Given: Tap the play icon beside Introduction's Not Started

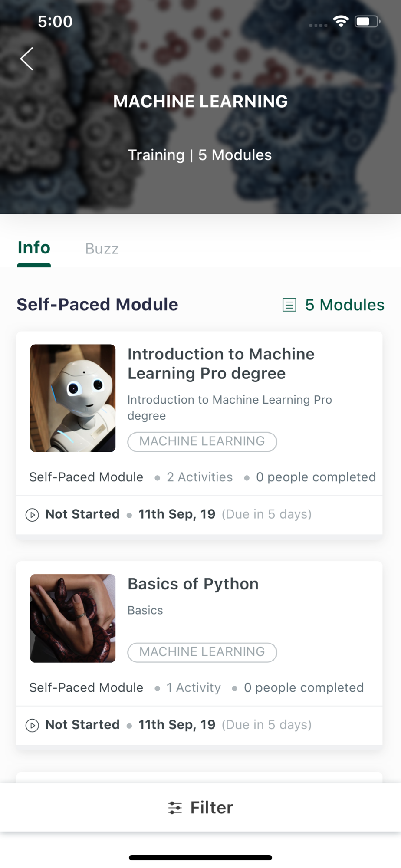Looking at the screenshot, I should [32, 515].
